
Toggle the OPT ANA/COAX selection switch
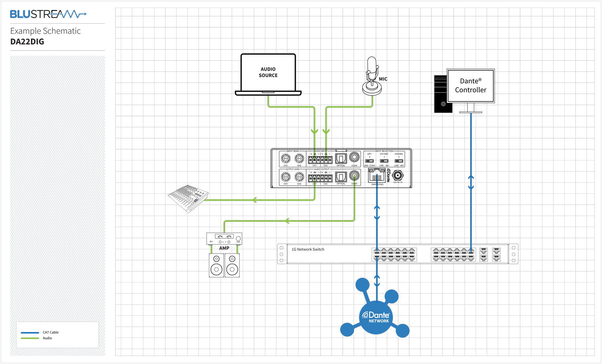tap(370, 161)
